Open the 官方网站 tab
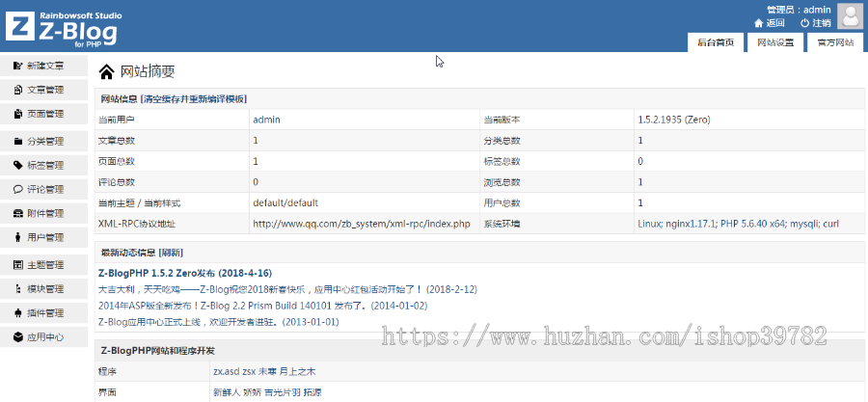Viewport: 868px width, 402px height. pyautogui.click(x=835, y=43)
